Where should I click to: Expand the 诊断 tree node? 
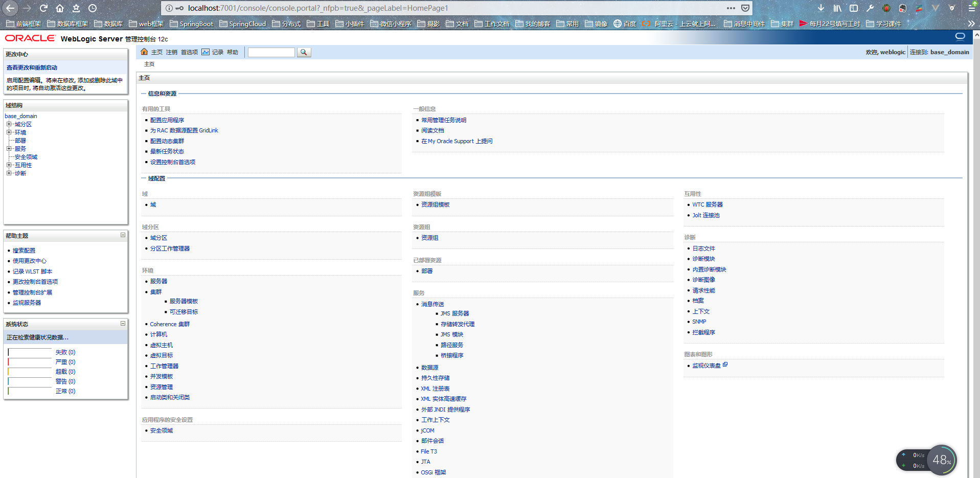tap(9, 173)
